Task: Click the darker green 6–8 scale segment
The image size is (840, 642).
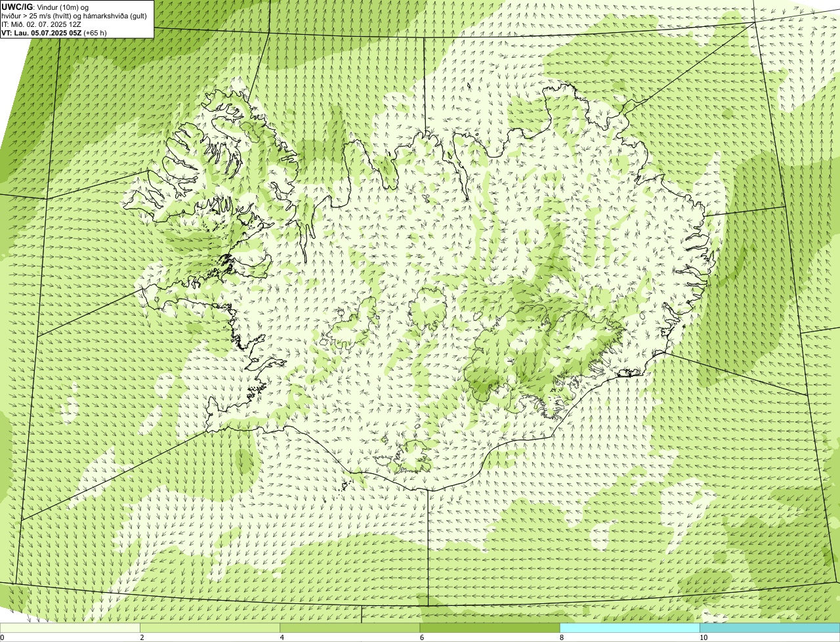Action: click(x=490, y=628)
